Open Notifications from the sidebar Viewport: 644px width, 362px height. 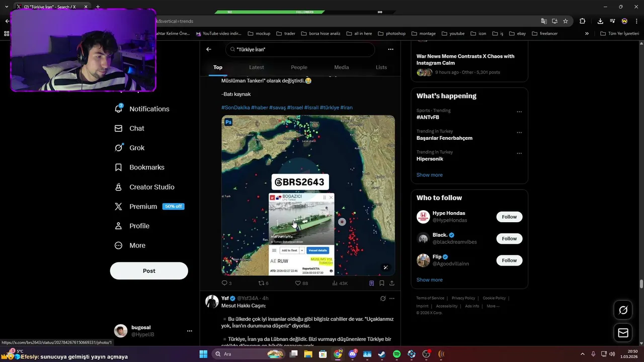[142, 109]
